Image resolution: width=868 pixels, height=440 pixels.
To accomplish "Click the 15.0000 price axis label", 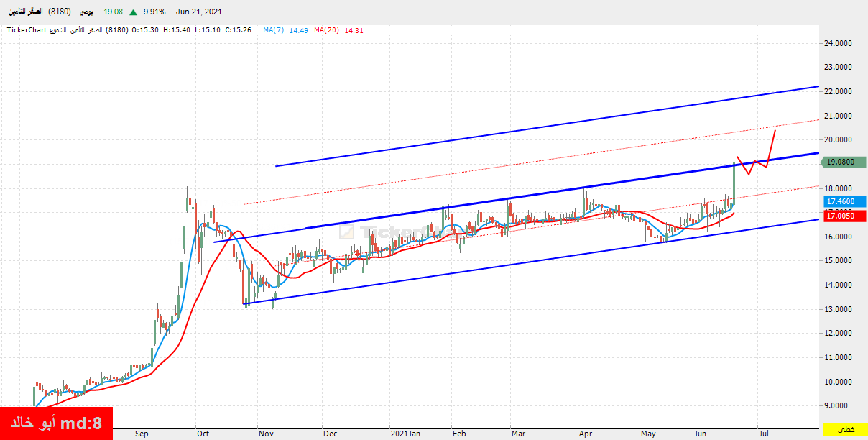I will click(x=839, y=260).
